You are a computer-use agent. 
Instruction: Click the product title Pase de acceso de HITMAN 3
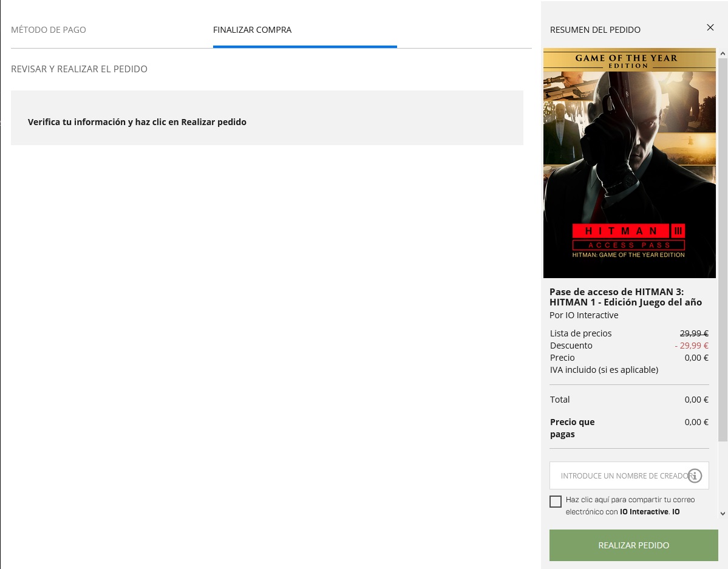[625, 297]
